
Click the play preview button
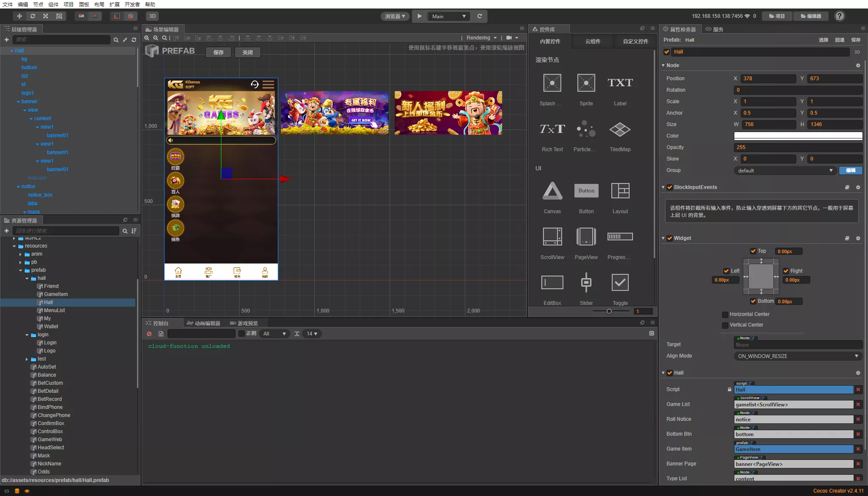(419, 16)
